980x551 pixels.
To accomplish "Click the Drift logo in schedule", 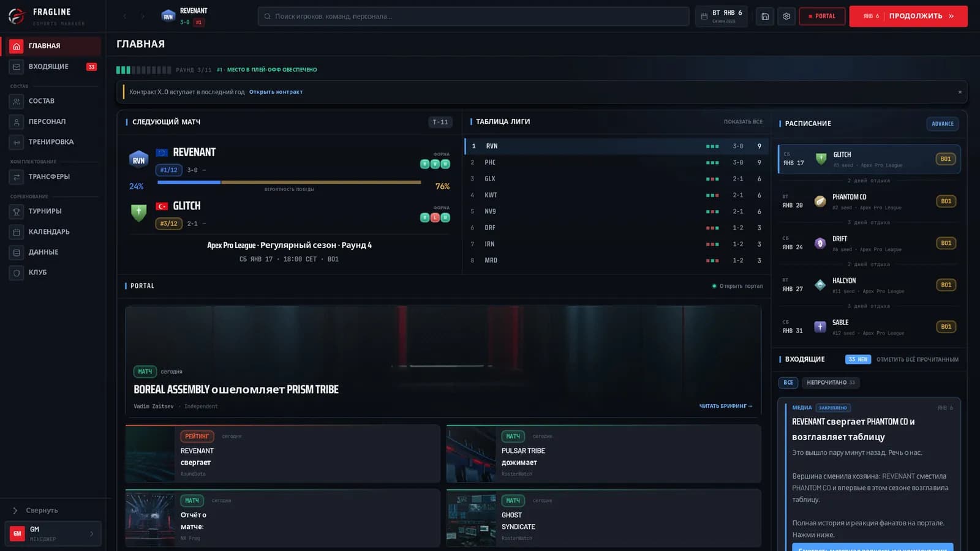I will pyautogui.click(x=820, y=243).
